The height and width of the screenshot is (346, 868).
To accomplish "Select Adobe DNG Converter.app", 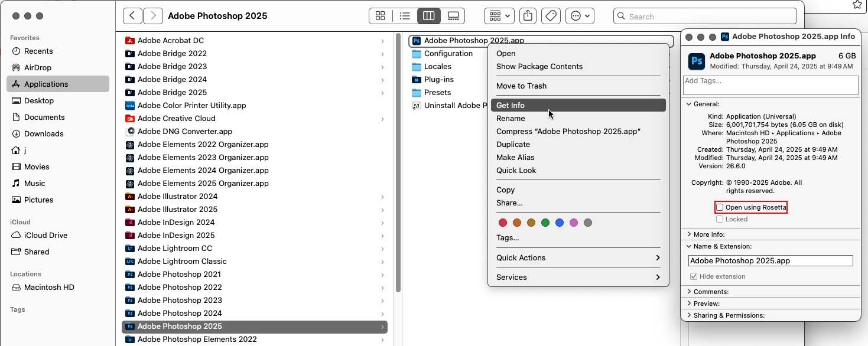I will point(255,131).
